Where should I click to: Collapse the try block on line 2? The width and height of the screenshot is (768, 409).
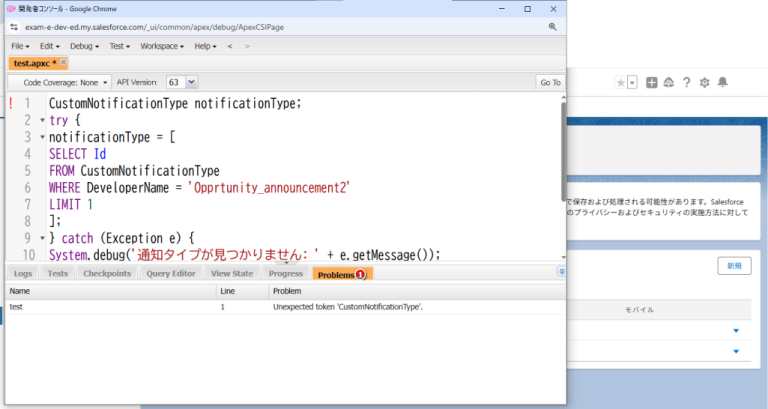pos(42,120)
